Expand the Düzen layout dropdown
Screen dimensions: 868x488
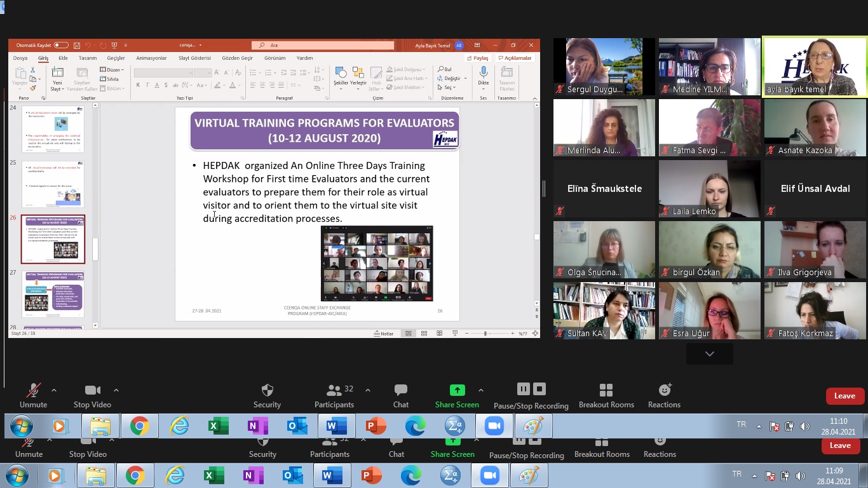[x=112, y=70]
